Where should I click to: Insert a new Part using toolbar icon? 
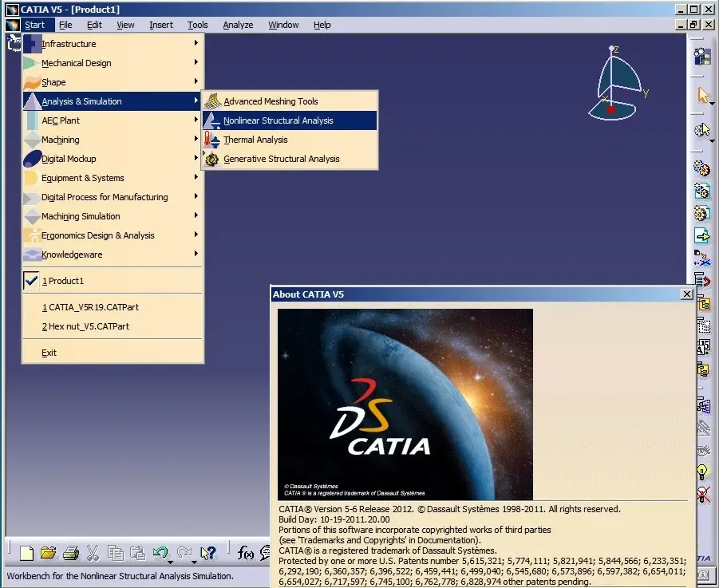[702, 213]
